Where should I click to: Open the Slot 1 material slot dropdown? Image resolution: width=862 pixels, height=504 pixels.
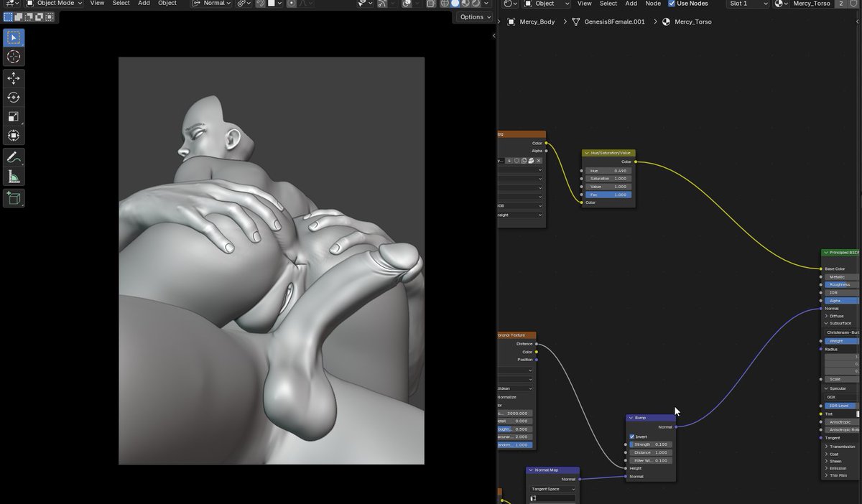pos(747,4)
